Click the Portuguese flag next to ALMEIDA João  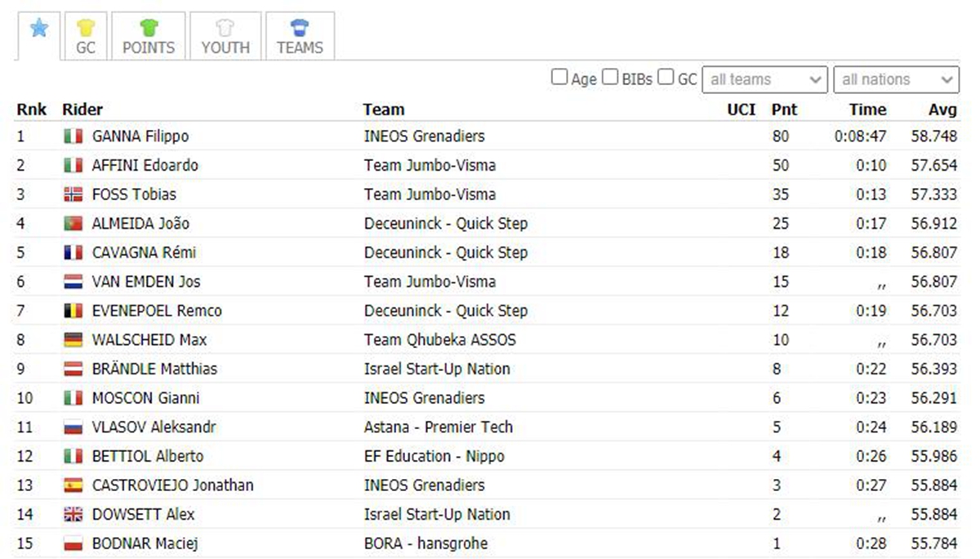(x=73, y=224)
